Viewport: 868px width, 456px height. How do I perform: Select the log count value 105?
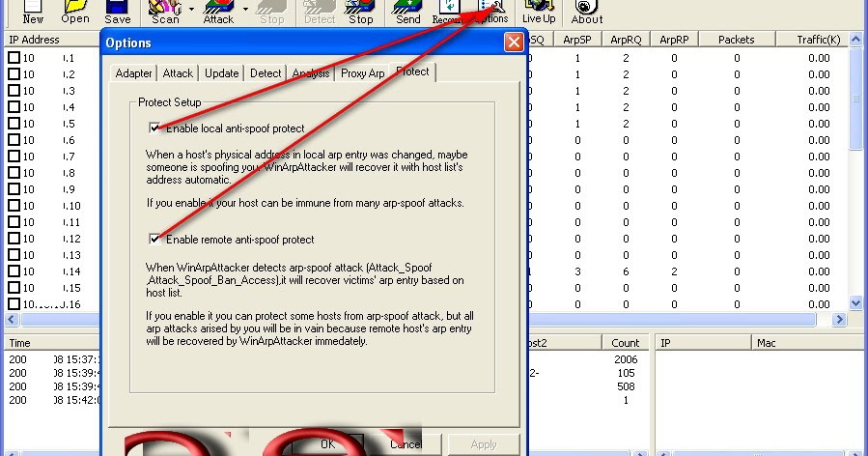[x=626, y=373]
